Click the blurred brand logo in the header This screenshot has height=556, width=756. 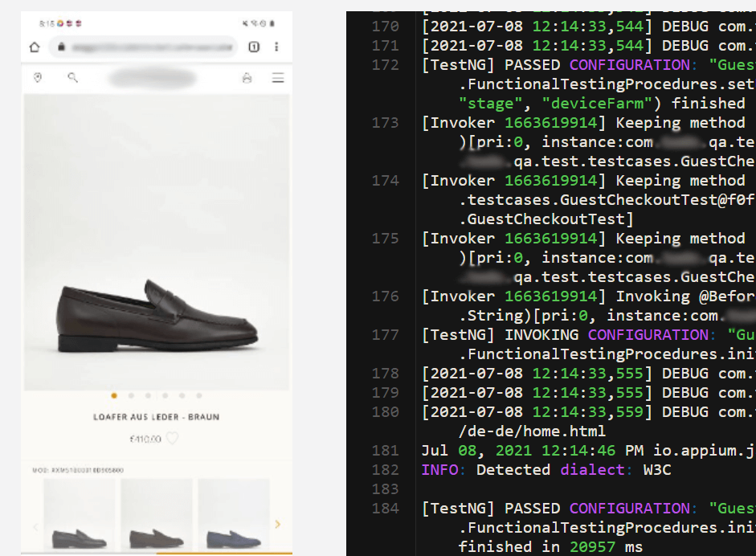point(153,78)
